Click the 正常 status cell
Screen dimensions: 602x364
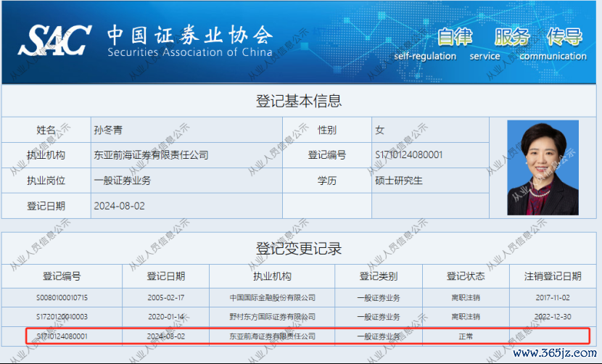(x=466, y=336)
